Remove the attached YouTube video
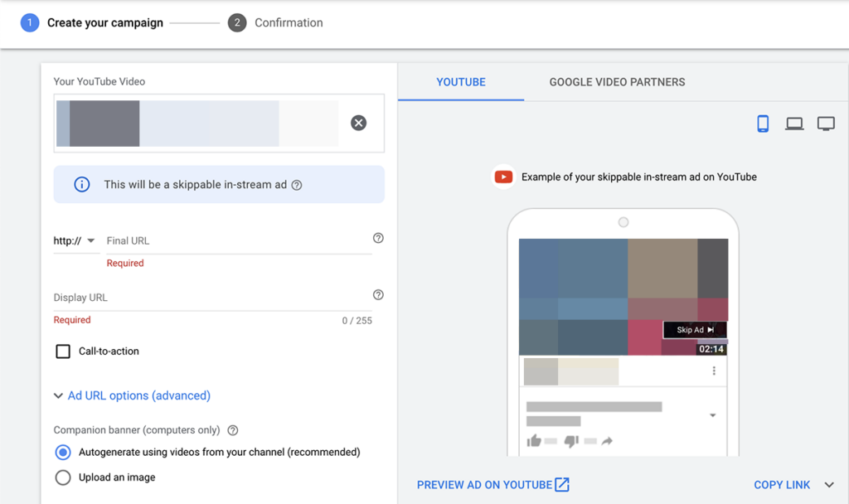Viewport: 849px width, 504px height. [x=358, y=122]
